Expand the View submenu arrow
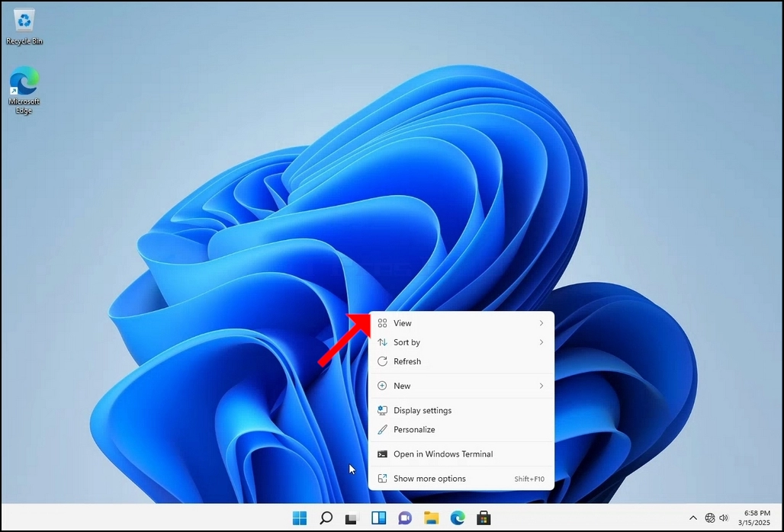This screenshot has width=784, height=532. [541, 323]
